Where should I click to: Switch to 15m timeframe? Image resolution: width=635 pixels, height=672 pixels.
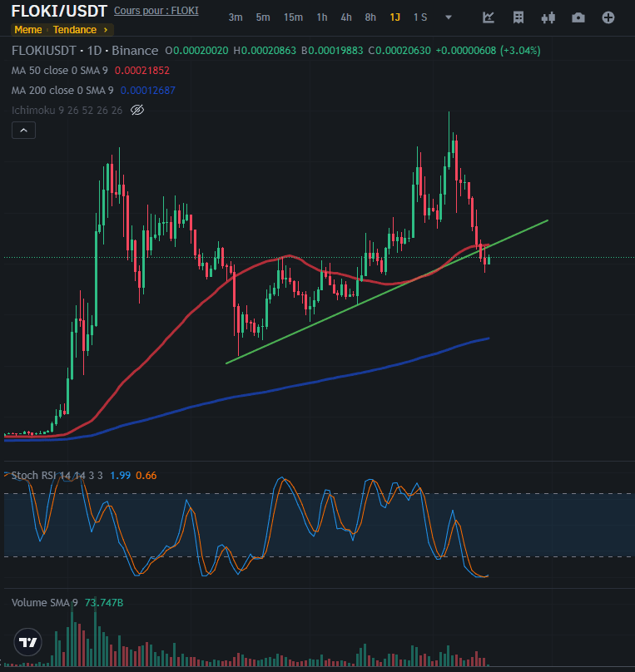click(x=293, y=17)
